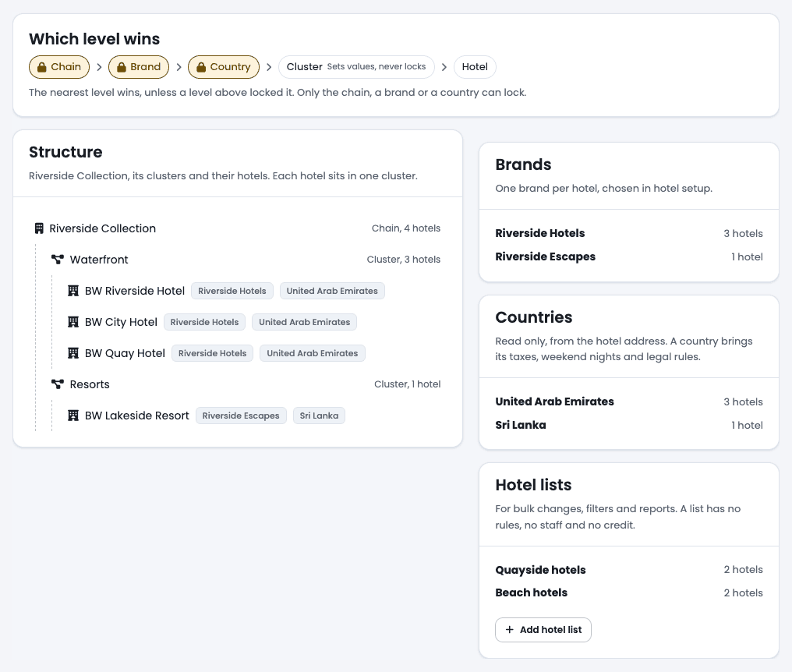Click the Riverside Hotels tag on BW City Hotel
Screen dimensions: 792x672
point(204,322)
